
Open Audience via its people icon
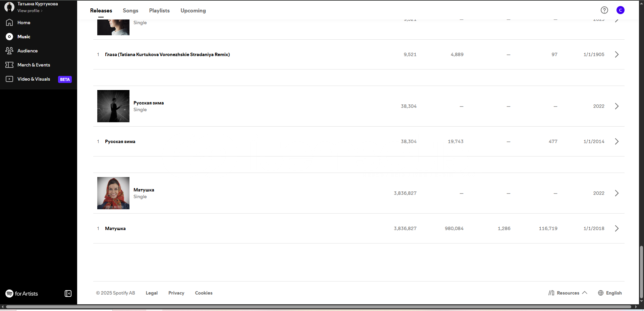pos(9,51)
